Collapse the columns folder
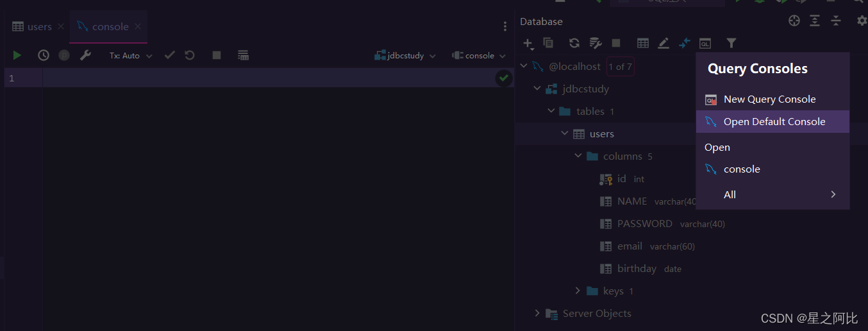The width and height of the screenshot is (868, 331). 578,156
